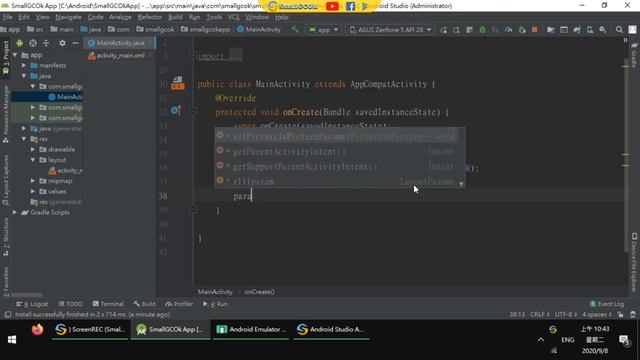
Task: Open the ASUS Zenfone 5 device dropdown
Action: (390, 30)
